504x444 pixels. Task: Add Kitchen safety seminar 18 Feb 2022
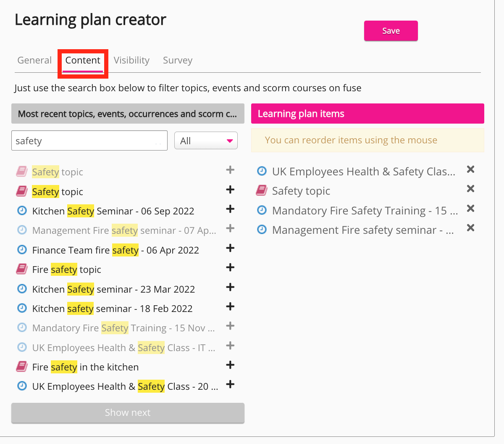(x=230, y=307)
